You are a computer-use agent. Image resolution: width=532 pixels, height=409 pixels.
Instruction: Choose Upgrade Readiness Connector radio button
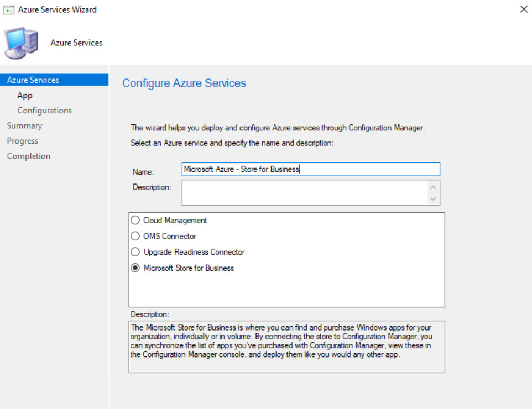[135, 252]
